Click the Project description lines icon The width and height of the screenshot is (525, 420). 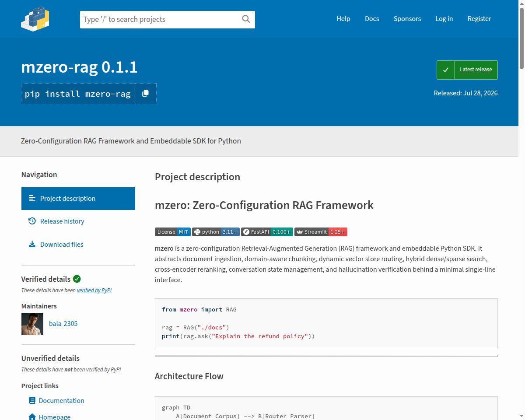coord(32,198)
